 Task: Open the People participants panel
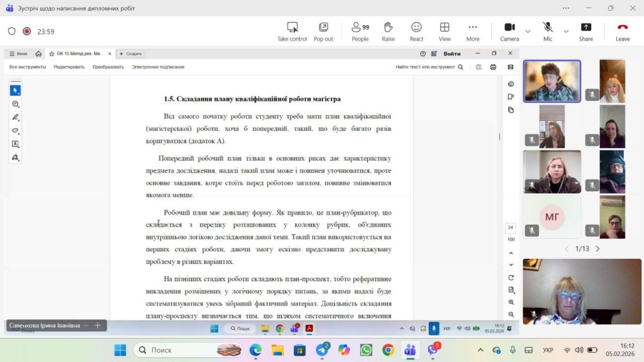(360, 31)
